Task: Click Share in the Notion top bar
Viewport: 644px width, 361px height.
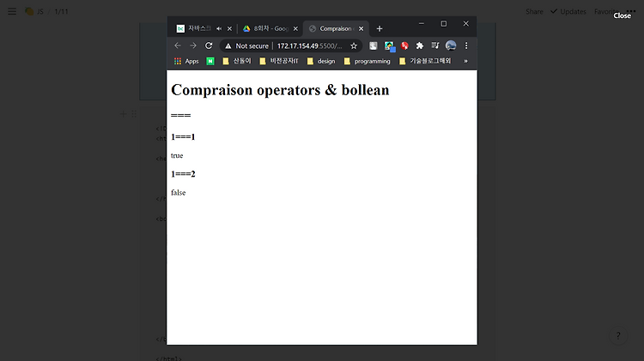Action: pyautogui.click(x=534, y=11)
